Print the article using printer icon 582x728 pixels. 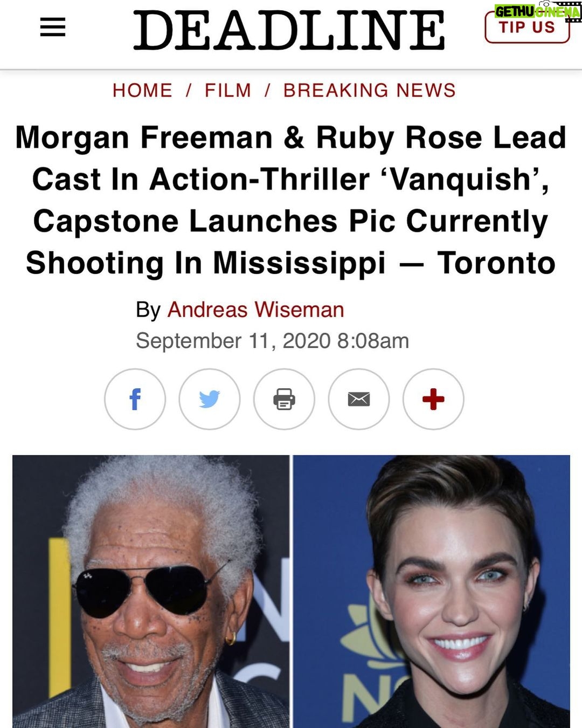click(x=284, y=399)
